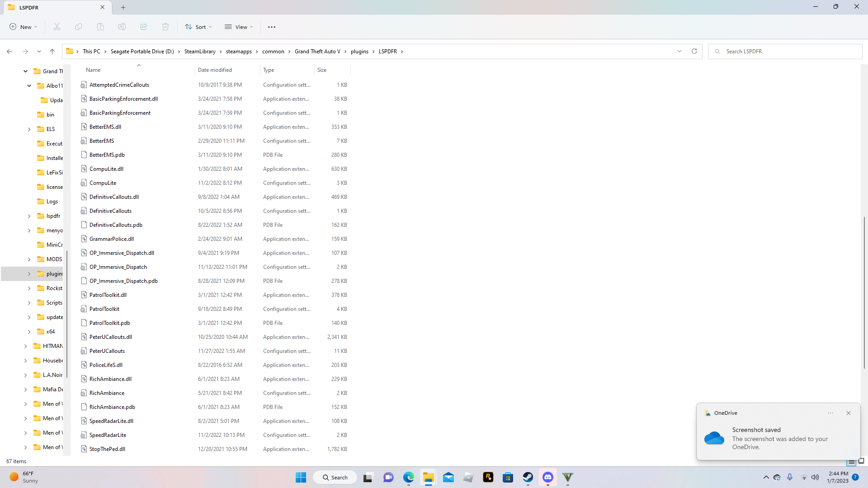
Task: Go up one folder level arrow
Action: 52,52
